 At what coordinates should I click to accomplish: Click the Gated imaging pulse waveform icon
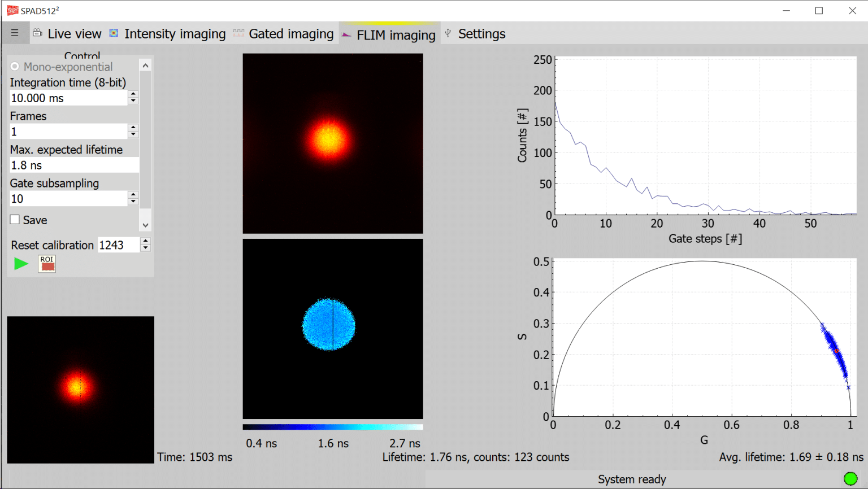pos(238,33)
